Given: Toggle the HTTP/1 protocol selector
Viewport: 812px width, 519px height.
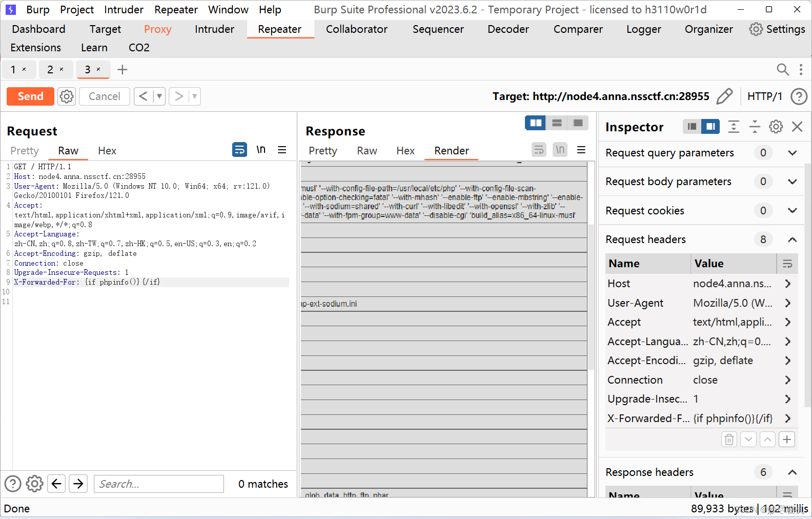Looking at the screenshot, I should coord(764,96).
